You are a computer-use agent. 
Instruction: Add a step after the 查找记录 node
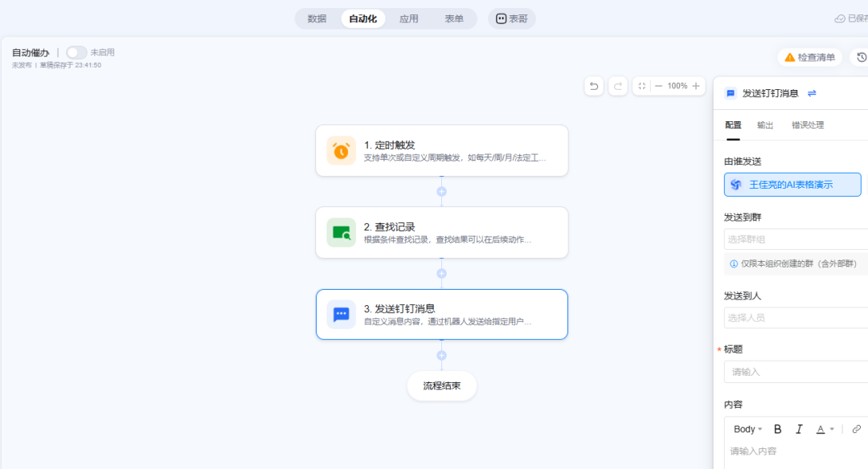click(x=441, y=273)
